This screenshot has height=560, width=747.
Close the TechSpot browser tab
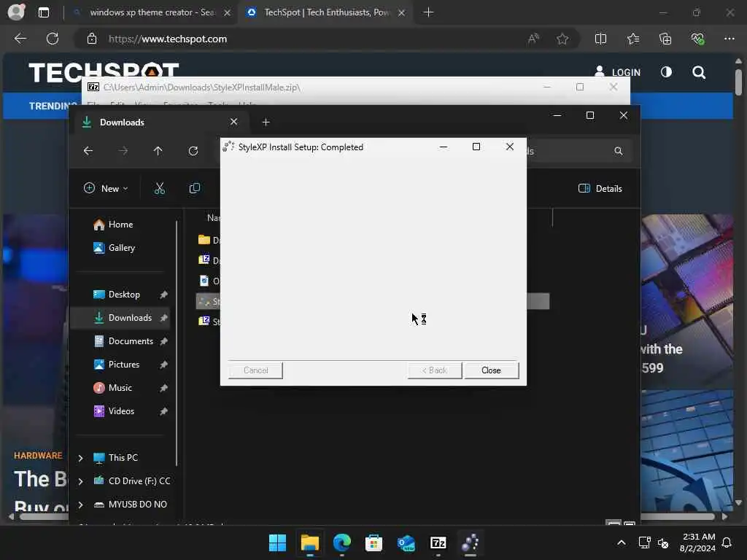tap(402, 12)
